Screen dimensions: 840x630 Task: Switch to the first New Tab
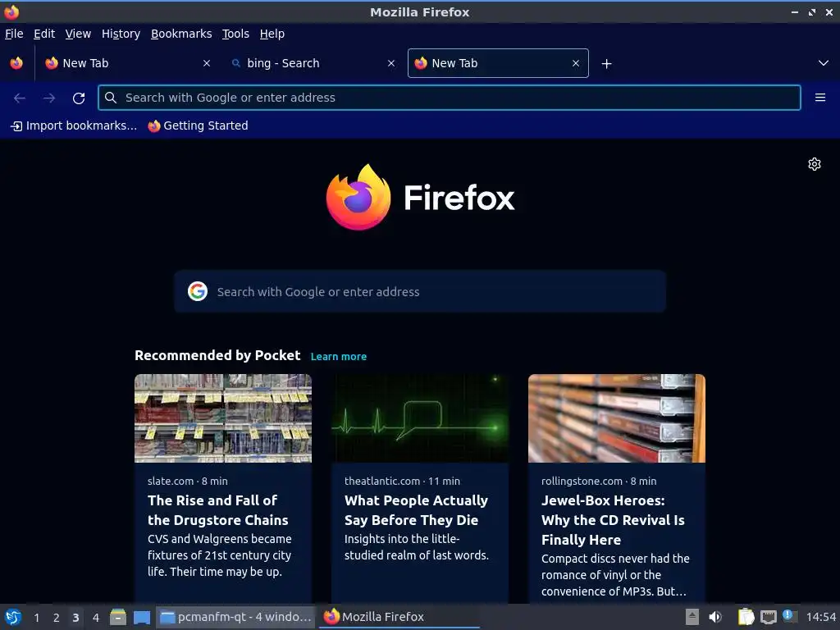pos(127,63)
